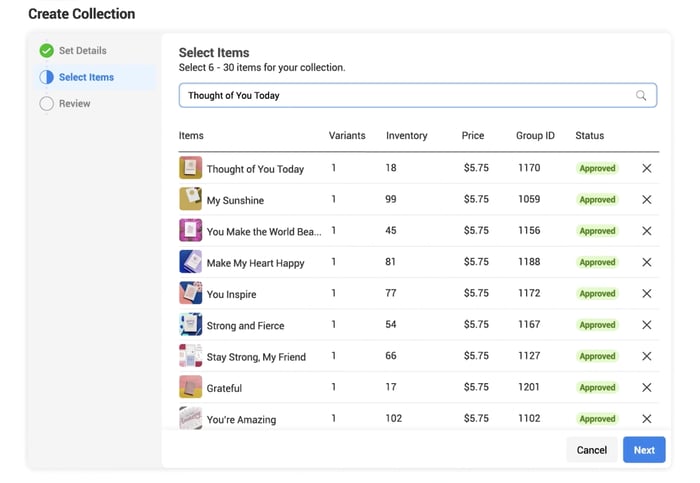Select the Select Items step
Viewport: 700px width, 483px height.
(86, 77)
